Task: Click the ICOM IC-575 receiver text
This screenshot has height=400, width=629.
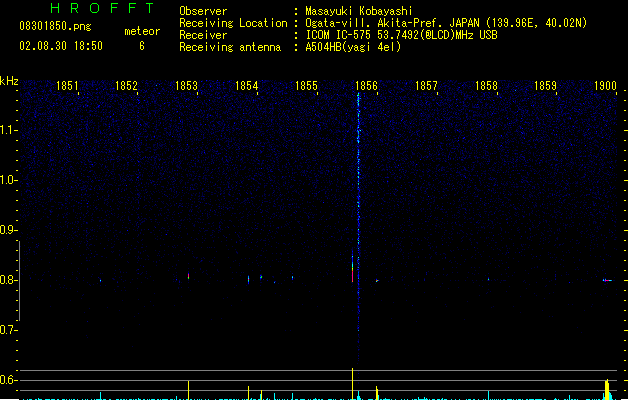Action: pos(401,35)
